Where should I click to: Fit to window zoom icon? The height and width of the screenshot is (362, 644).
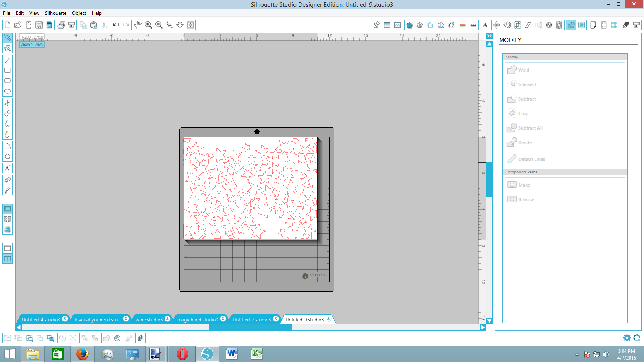[x=190, y=25]
